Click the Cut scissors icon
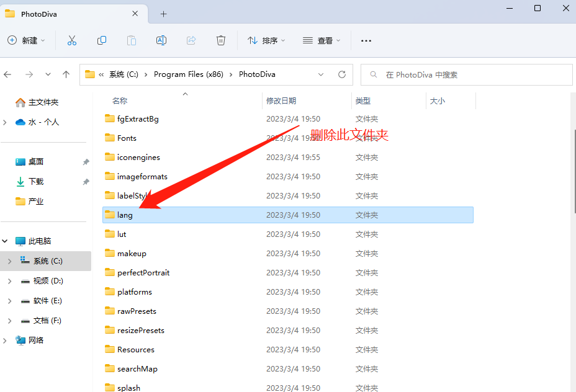Screen dimensions: 576x392 tap(71, 40)
